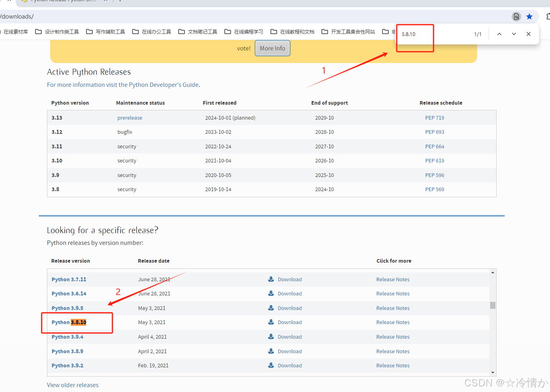Open the Python 3.9.2 release page

click(67, 366)
